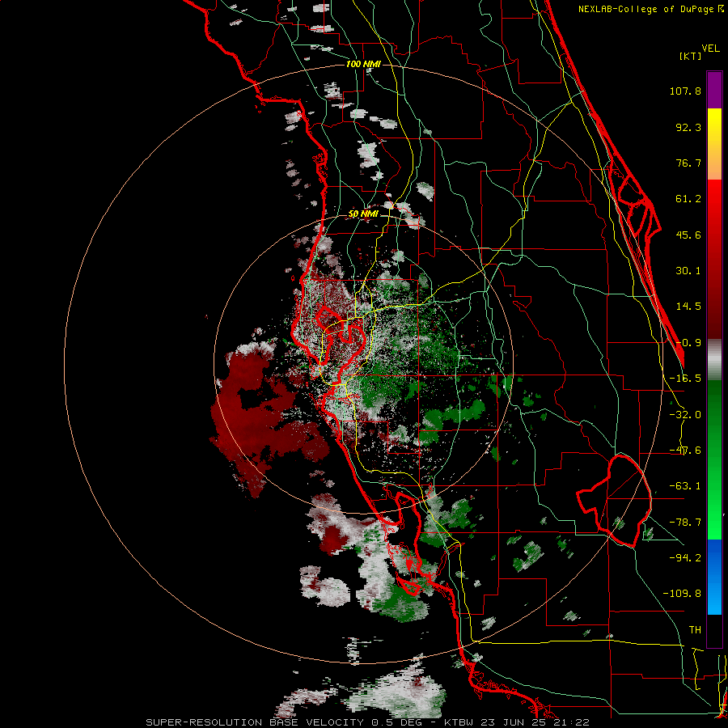
Task: Click the blue segment of color bar
Action: coord(714,577)
